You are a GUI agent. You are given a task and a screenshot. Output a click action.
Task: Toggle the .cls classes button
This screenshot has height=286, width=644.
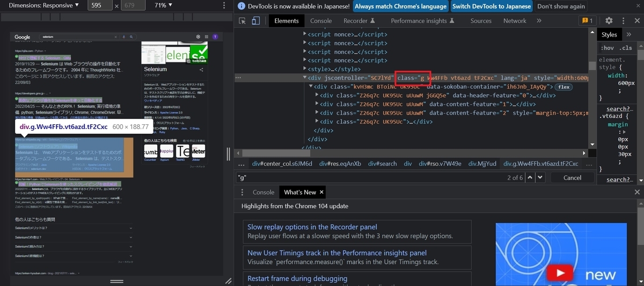(625, 48)
